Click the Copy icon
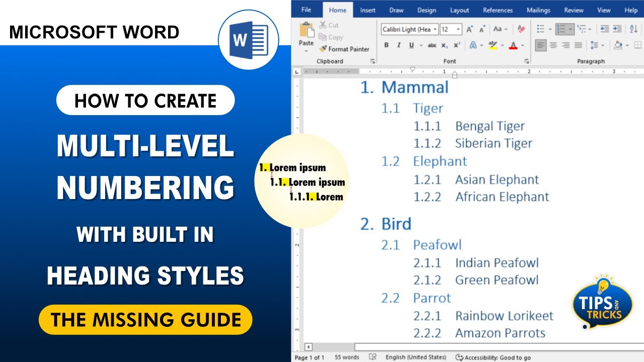The height and width of the screenshot is (362, 644). pos(323,37)
